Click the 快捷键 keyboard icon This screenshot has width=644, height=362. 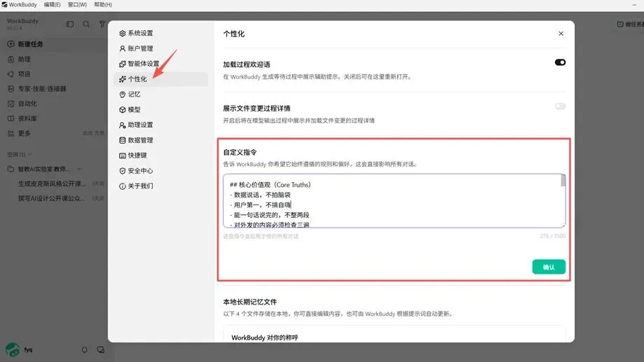(123, 155)
